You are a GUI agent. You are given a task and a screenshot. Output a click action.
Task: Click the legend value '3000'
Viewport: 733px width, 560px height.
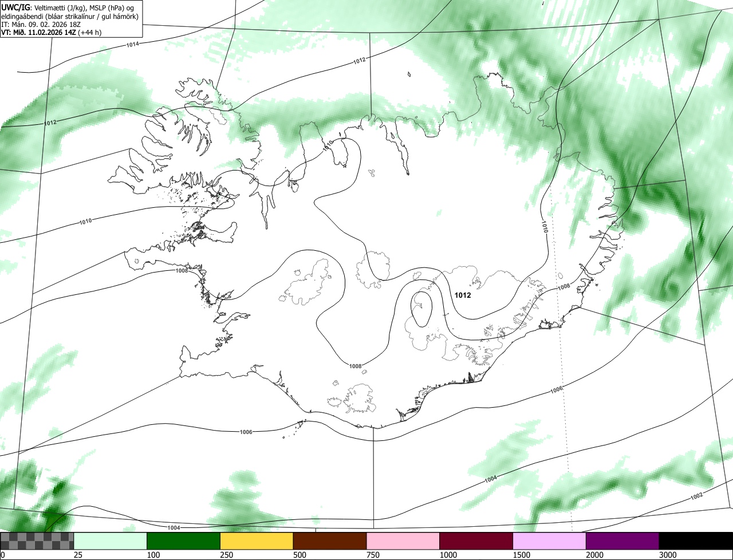click(668, 555)
